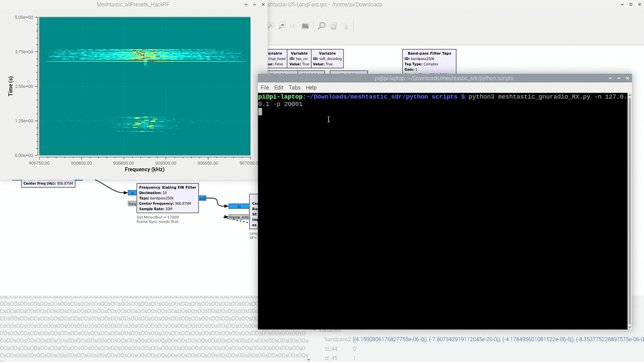Screen dimensions: 644x362
Task: Close the Meshtastic_allPresets_HackRF plot window
Action: coord(263,5)
